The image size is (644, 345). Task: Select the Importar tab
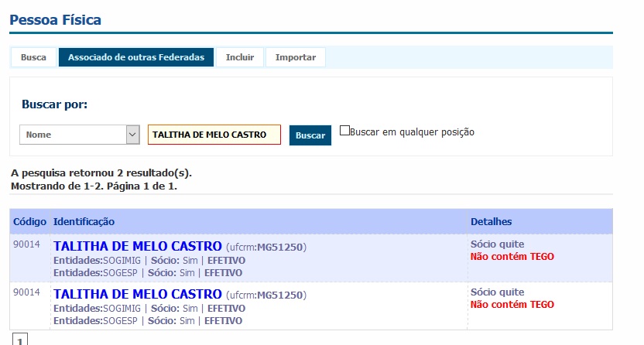click(x=295, y=57)
